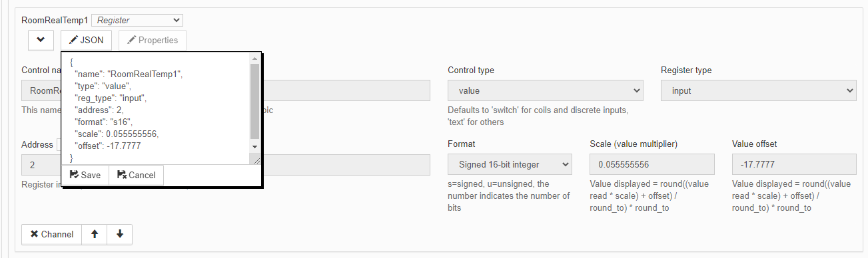Save the JSON changes
Screen dimensions: 868x258
pyautogui.click(x=85, y=175)
